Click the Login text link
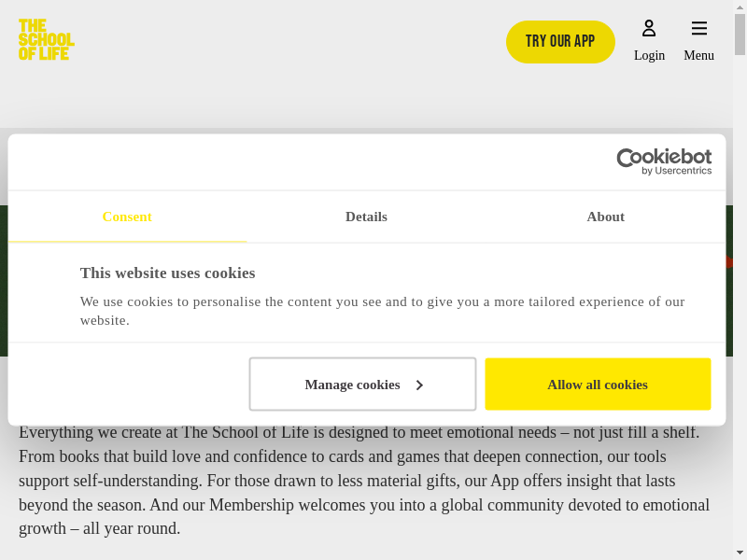 tap(649, 55)
